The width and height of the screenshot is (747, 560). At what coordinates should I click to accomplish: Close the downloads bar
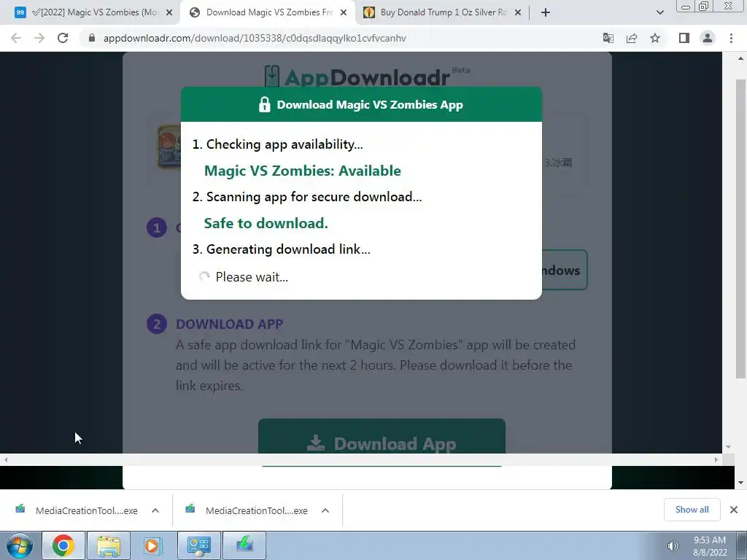click(734, 510)
